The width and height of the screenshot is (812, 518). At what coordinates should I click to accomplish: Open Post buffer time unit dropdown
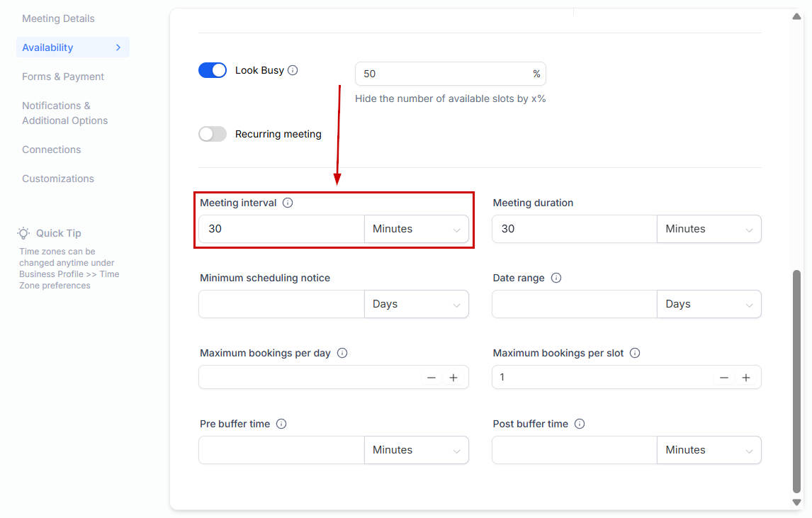click(709, 450)
